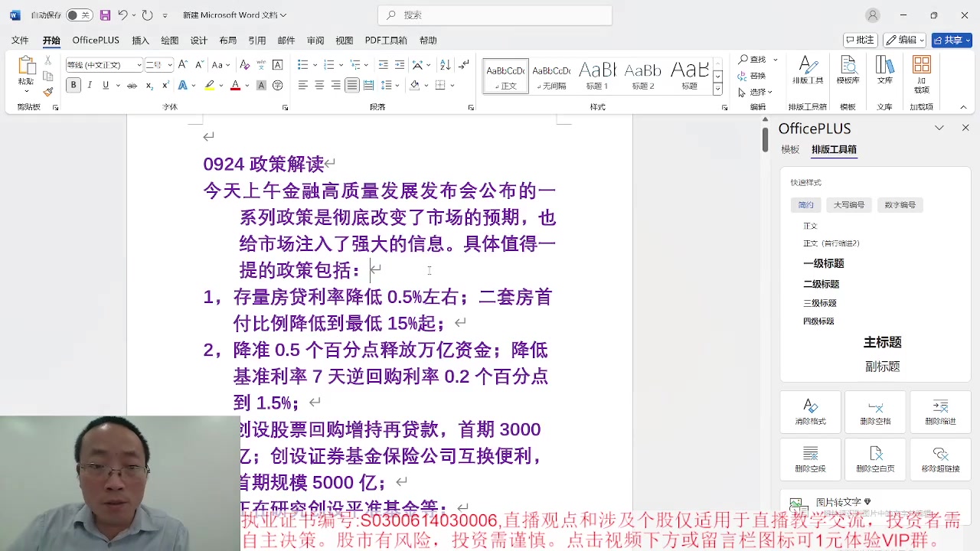The width and height of the screenshot is (980, 551).
Task: Click the 清除格式 tool in OfficePLUS panel
Action: point(810,412)
